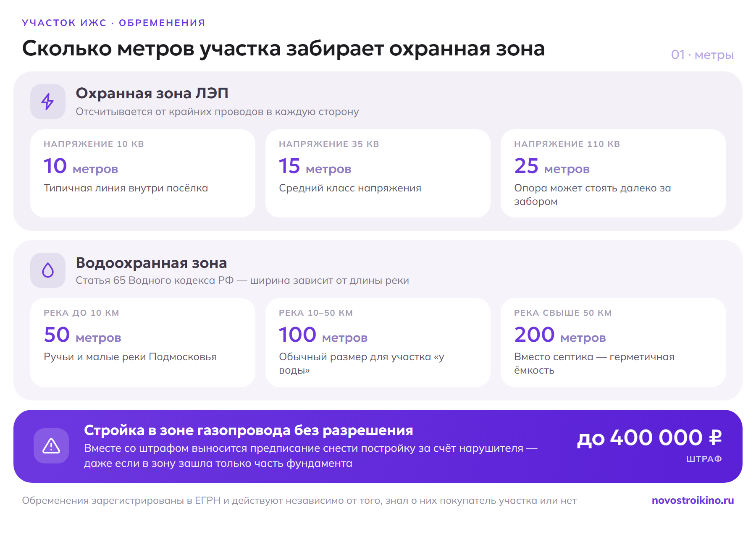Click 'Обычный размер для участка «у воды»' text

tap(362, 364)
